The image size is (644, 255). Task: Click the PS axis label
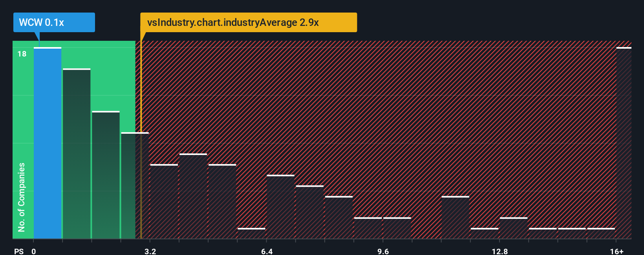(19, 251)
